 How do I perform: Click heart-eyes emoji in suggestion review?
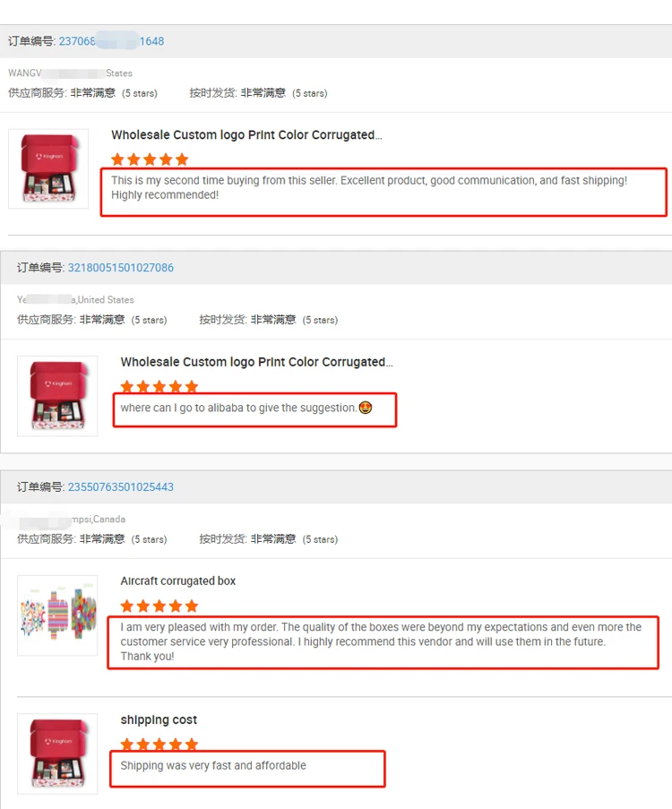[365, 408]
